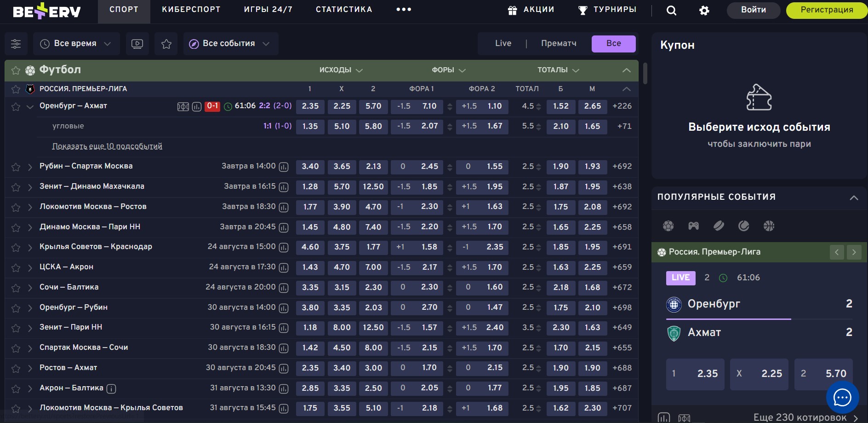
Task: Collapse the Популярные события panel
Action: pos(854,197)
